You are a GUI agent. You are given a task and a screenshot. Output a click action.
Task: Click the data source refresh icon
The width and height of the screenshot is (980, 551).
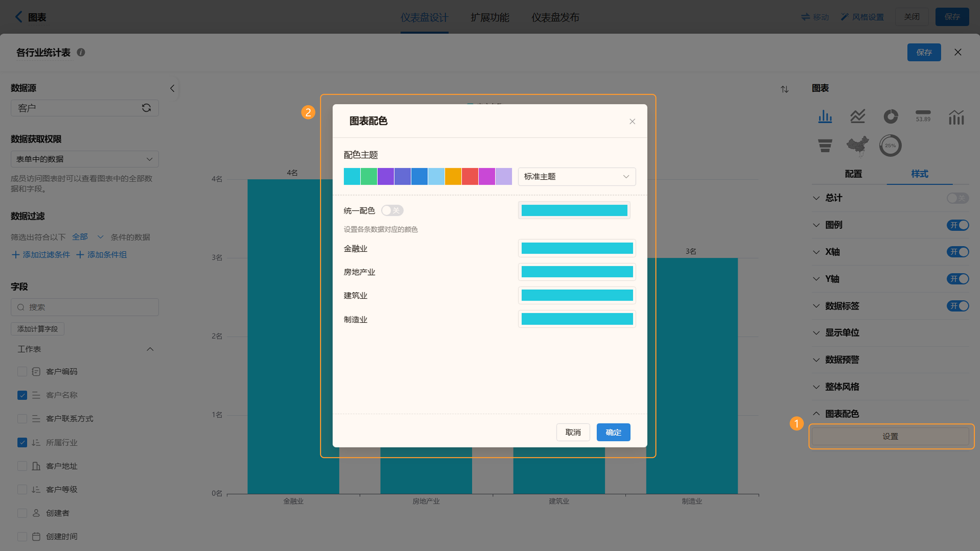click(146, 108)
